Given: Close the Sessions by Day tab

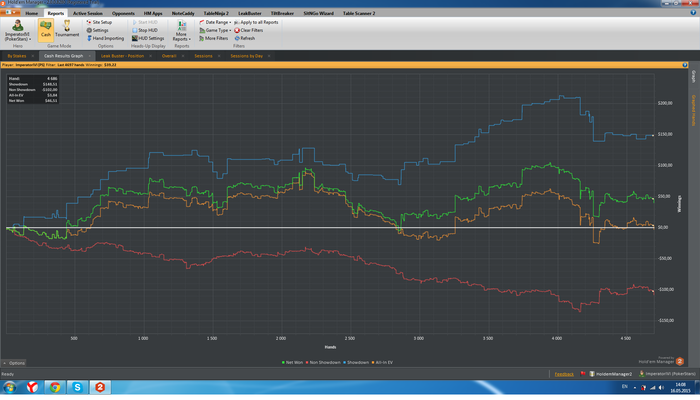Looking at the screenshot, I should (x=269, y=56).
